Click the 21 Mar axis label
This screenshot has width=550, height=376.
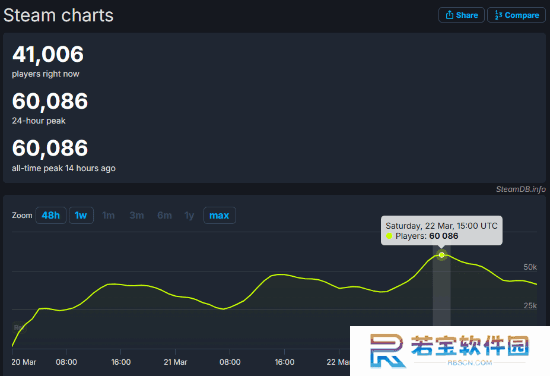click(x=175, y=362)
